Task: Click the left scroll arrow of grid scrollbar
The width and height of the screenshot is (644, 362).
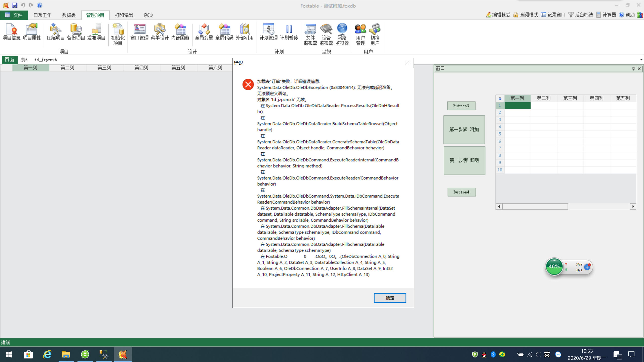Action: (x=499, y=206)
